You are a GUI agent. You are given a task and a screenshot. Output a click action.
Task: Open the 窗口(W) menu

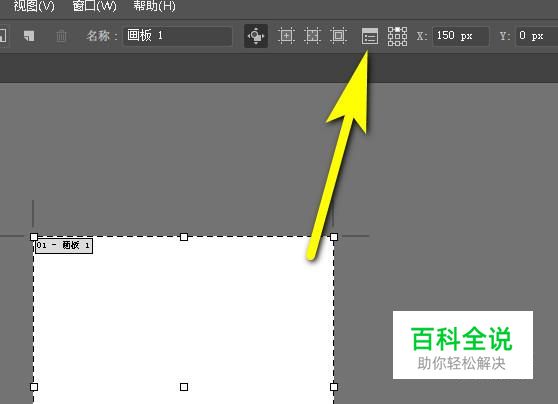[94, 6]
